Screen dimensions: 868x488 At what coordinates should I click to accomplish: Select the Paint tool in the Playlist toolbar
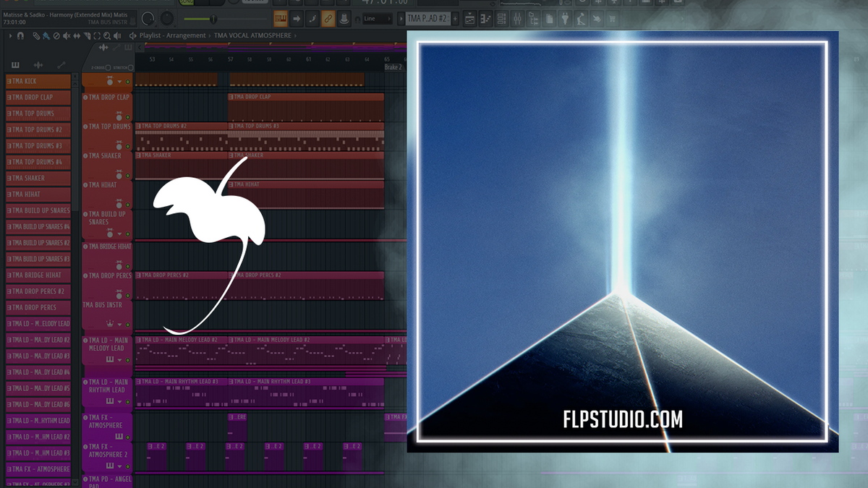coord(47,35)
